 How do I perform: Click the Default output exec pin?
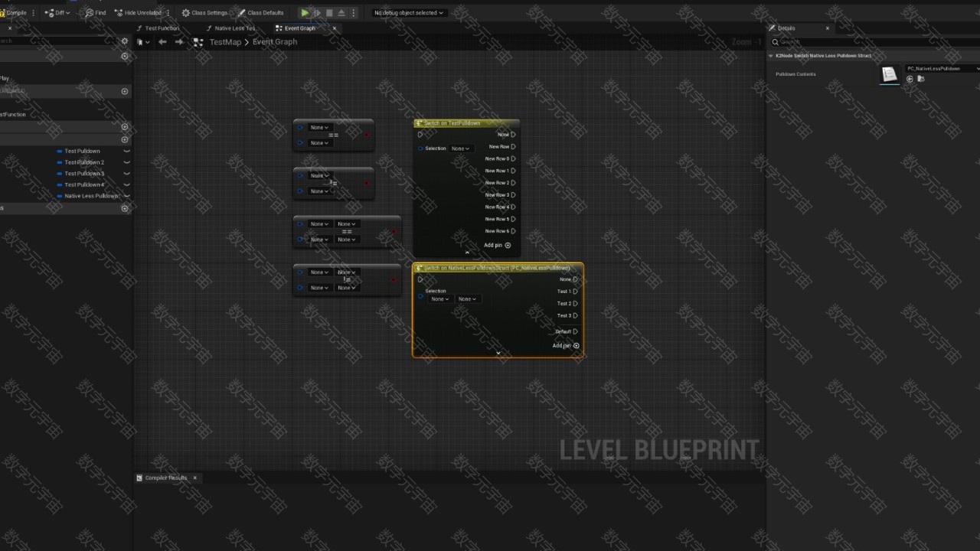pyautogui.click(x=576, y=331)
